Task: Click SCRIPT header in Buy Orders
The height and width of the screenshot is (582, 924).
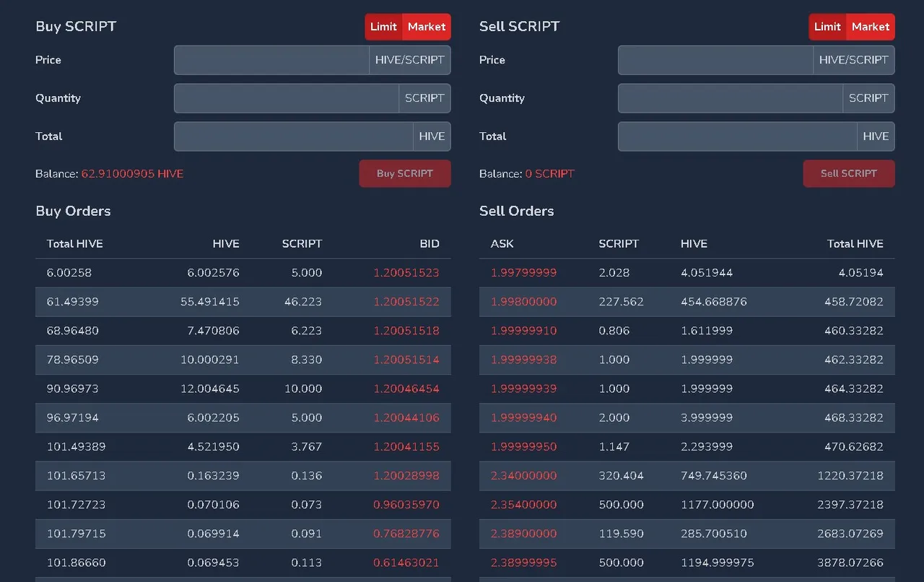Action: (302, 244)
